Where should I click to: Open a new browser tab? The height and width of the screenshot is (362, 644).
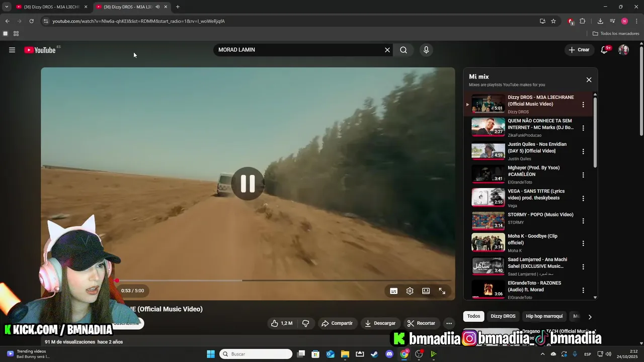[x=178, y=7]
